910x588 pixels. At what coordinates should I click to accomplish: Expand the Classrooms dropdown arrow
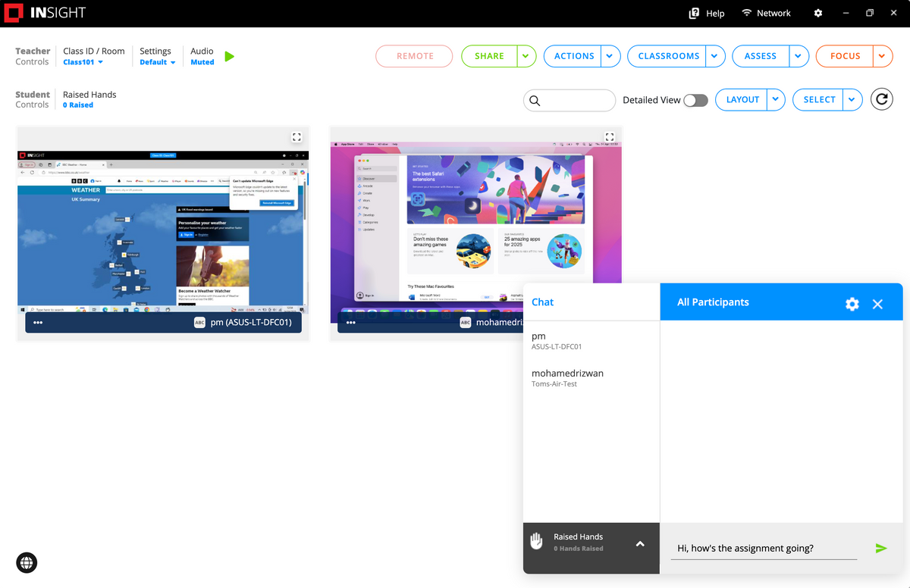point(715,56)
